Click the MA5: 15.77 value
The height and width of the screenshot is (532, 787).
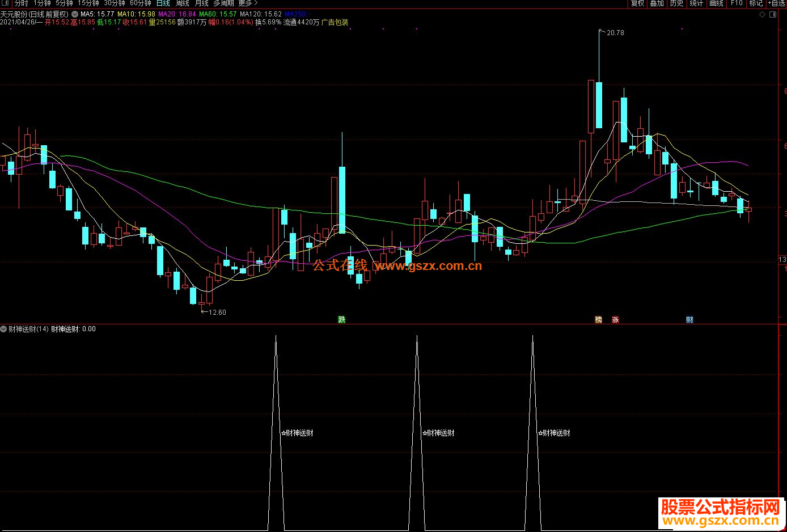point(97,14)
